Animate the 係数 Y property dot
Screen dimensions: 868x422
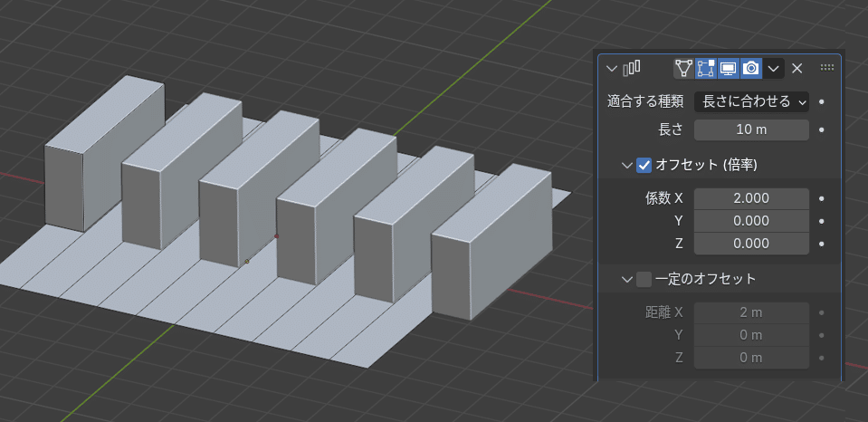pyautogui.click(x=822, y=221)
